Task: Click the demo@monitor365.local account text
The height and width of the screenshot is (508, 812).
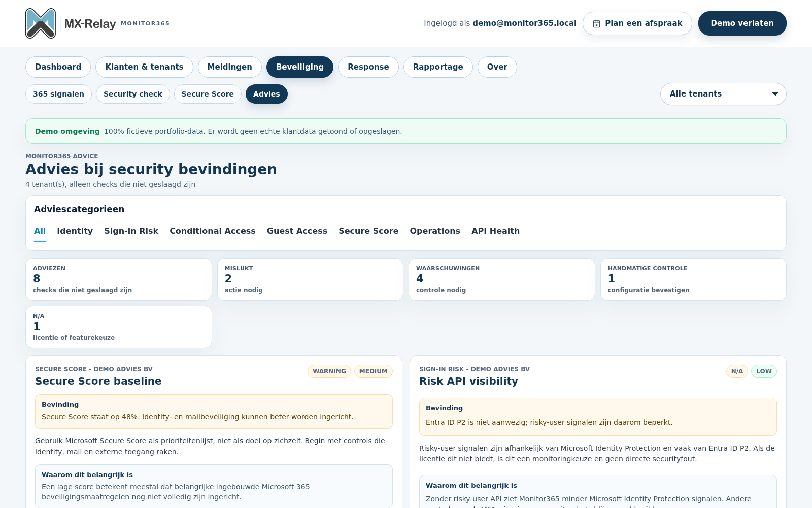Action: tap(524, 23)
